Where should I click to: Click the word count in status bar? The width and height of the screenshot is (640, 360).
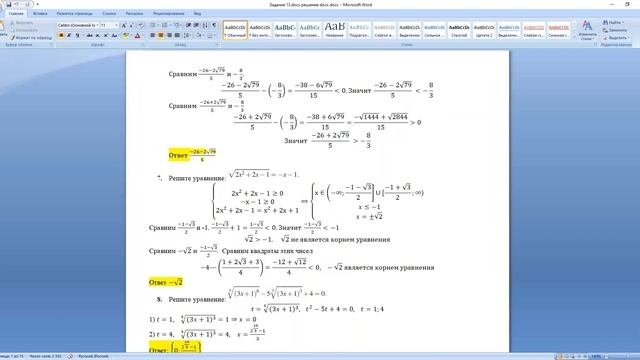[x=45, y=356]
